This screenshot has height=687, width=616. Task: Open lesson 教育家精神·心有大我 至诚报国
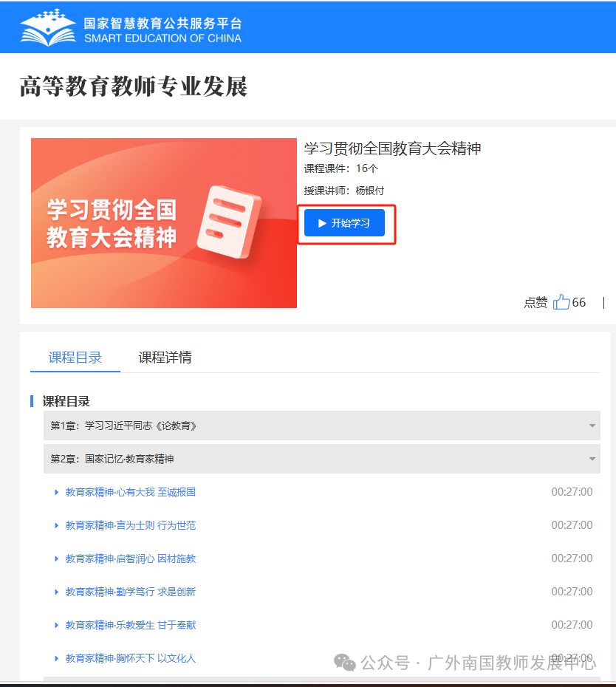pyautogui.click(x=131, y=492)
